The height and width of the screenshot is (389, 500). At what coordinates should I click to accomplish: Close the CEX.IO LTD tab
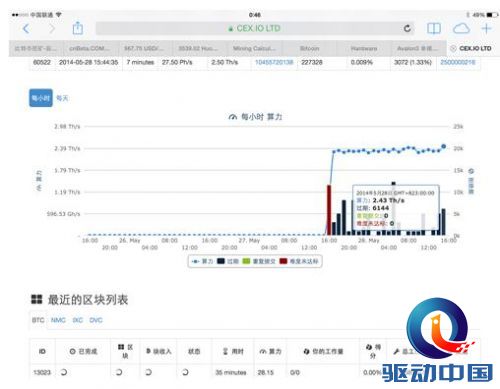[453, 48]
